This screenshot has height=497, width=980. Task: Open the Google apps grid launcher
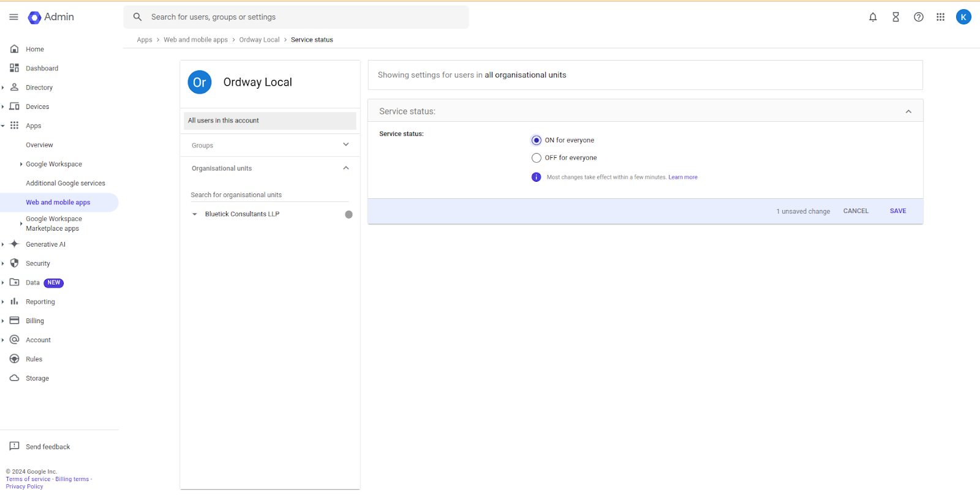coord(941,17)
